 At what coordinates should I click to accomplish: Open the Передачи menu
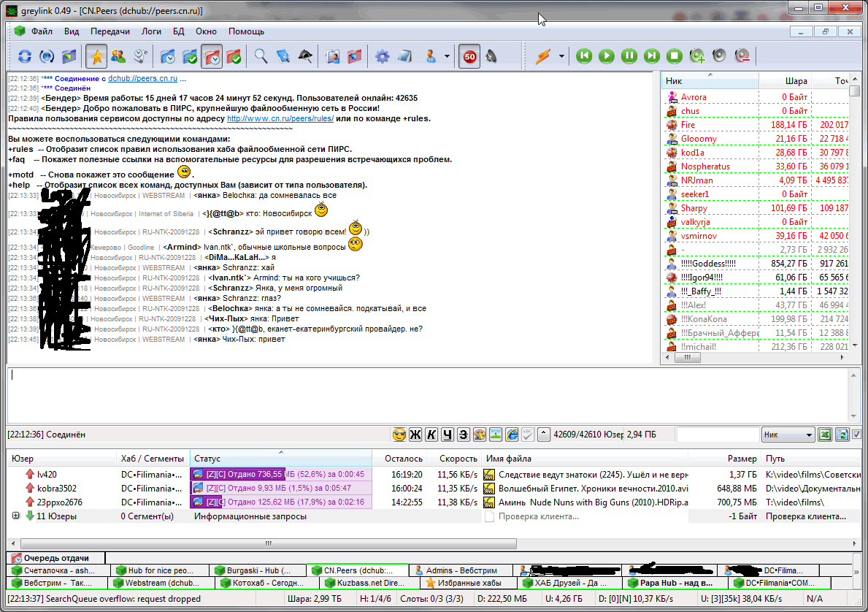tap(110, 31)
